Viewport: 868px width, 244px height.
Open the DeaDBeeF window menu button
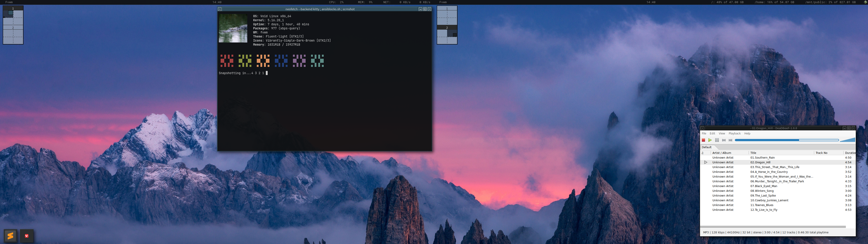702,128
